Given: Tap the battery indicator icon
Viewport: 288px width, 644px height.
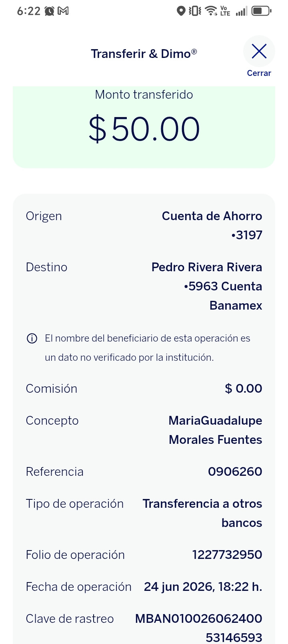Looking at the screenshot, I should coord(262,11).
